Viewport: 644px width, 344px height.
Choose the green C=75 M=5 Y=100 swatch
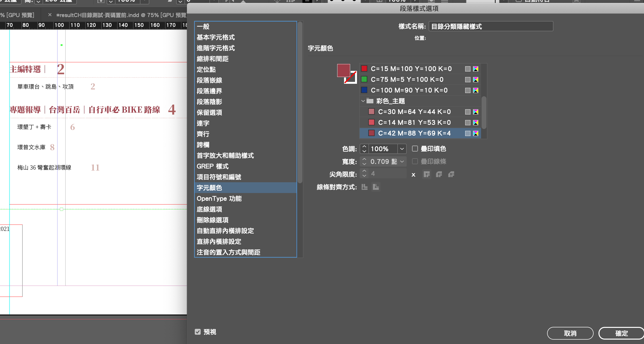click(x=407, y=79)
